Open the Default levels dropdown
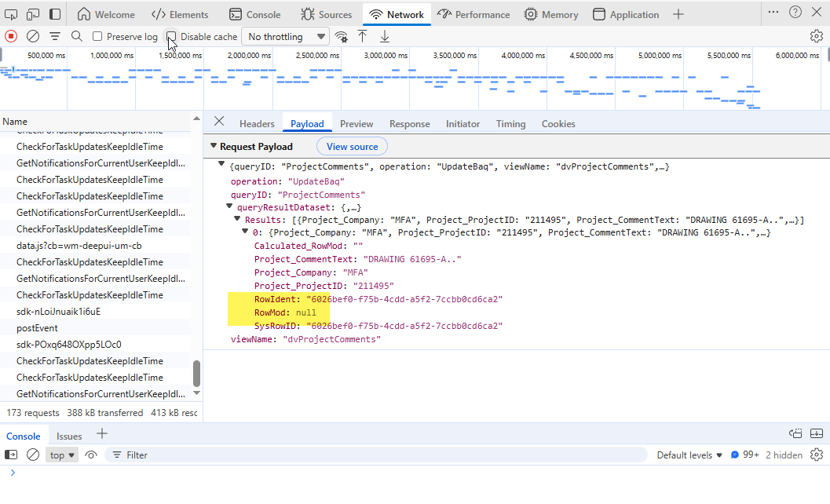830x504 pixels. point(689,455)
